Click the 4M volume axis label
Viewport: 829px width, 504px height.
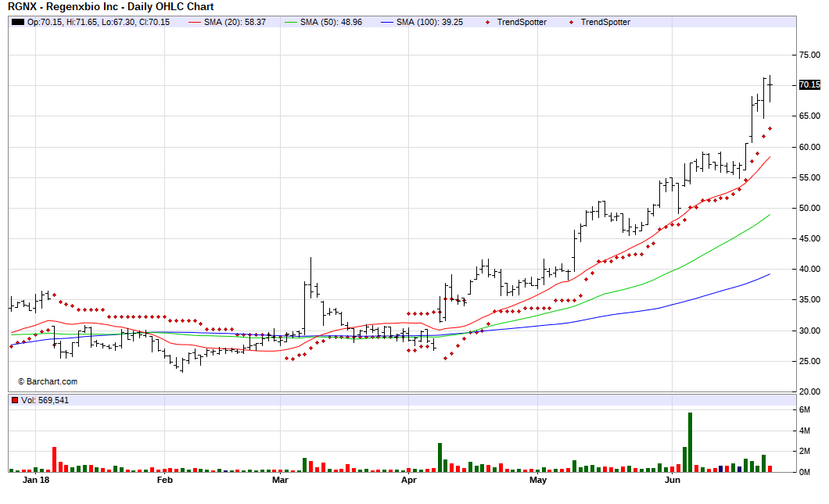pos(804,431)
